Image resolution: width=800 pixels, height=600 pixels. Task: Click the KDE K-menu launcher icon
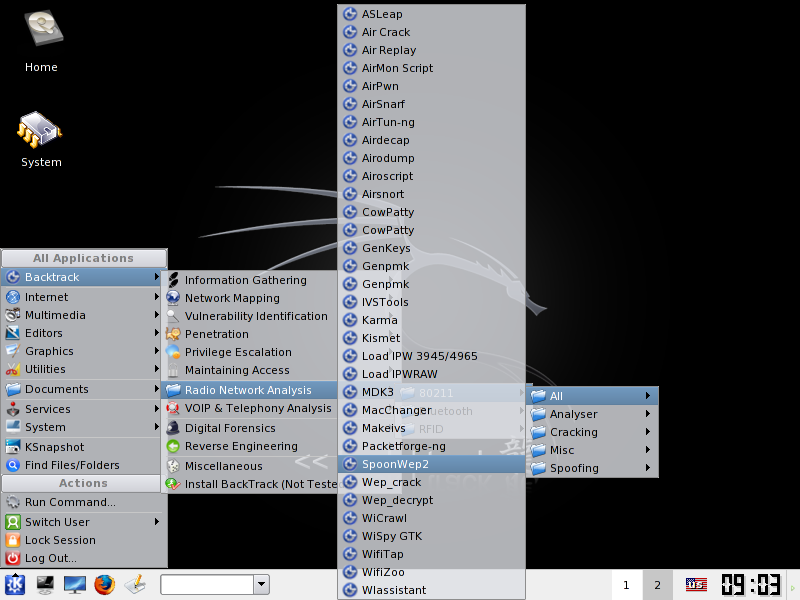(x=15, y=585)
